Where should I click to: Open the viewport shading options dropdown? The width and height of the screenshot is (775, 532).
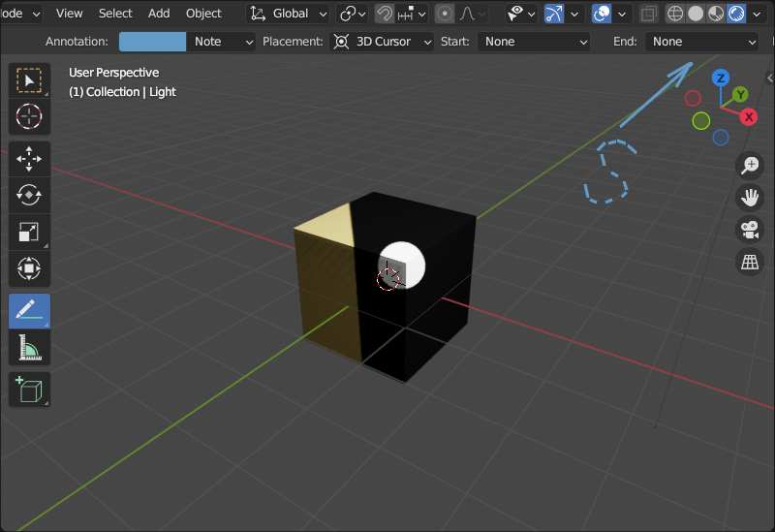point(757,14)
